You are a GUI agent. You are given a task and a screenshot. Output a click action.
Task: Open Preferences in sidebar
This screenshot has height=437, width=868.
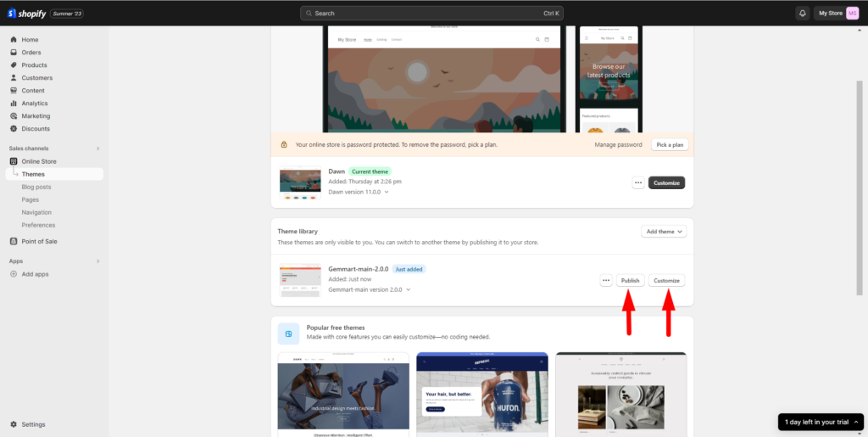38,226
